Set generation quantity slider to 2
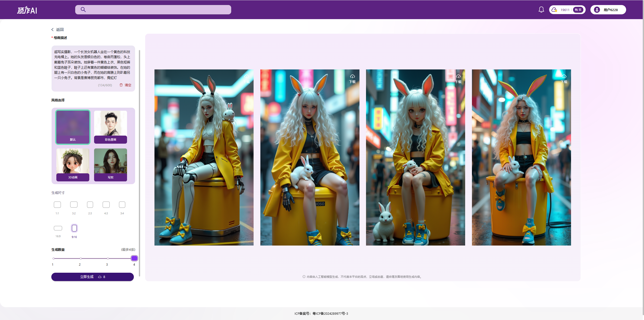This screenshot has width=644, height=320. 80,258
